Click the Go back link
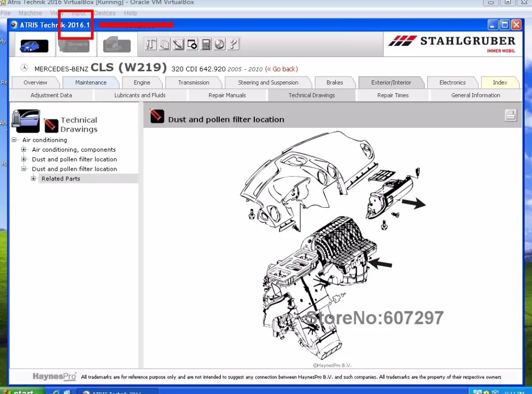 281,69
